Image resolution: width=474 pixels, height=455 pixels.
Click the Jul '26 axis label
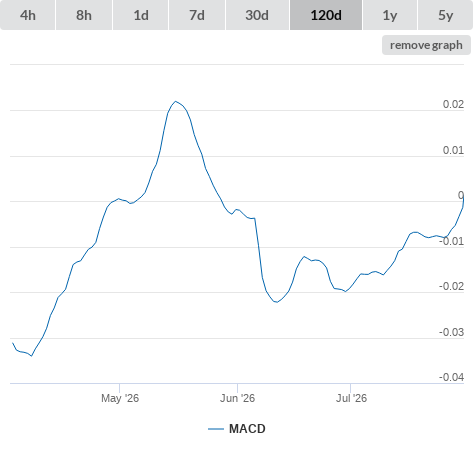click(351, 398)
